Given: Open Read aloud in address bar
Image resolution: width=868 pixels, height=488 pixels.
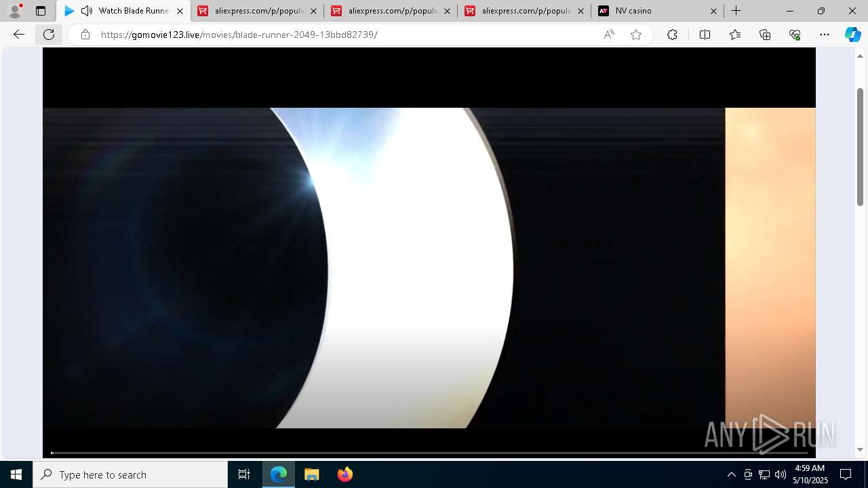Looking at the screenshot, I should [x=609, y=35].
